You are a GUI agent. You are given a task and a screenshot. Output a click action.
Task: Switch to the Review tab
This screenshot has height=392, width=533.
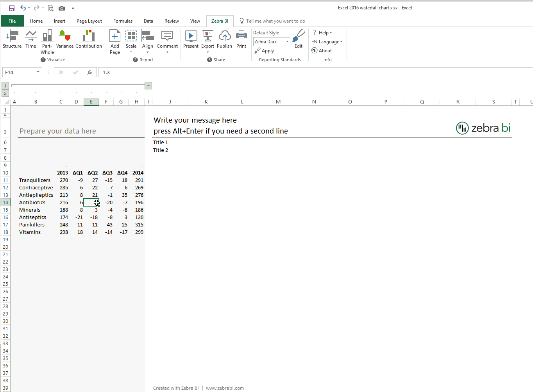pos(172,21)
